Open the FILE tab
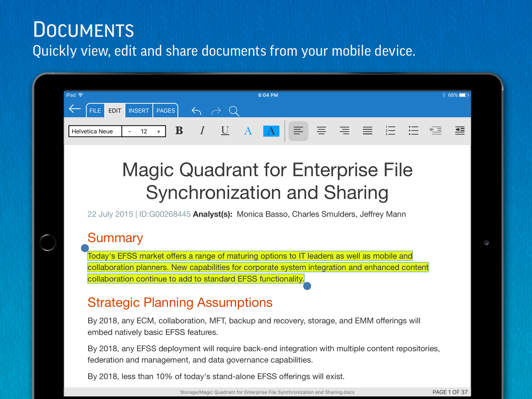This screenshot has width=532, height=399. click(95, 111)
